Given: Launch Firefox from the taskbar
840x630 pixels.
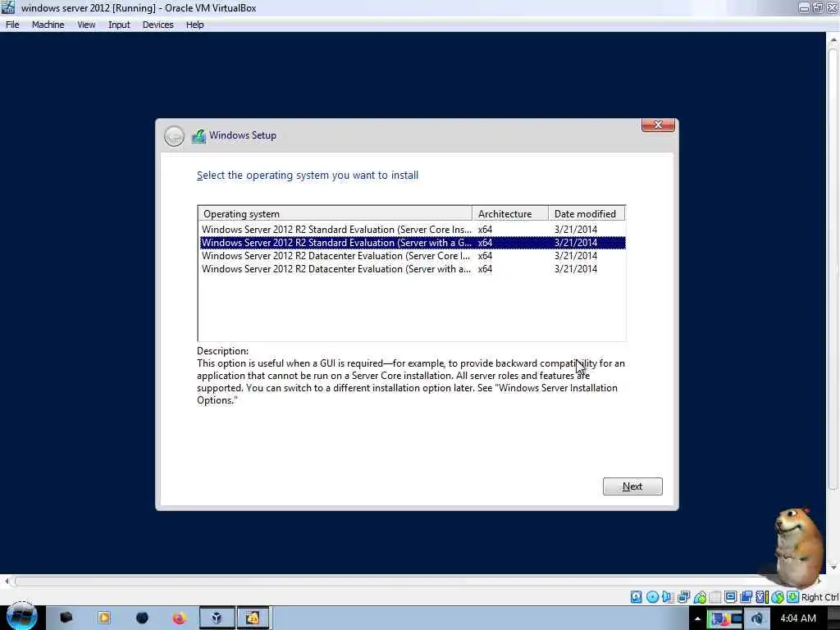Looking at the screenshot, I should click(x=179, y=618).
